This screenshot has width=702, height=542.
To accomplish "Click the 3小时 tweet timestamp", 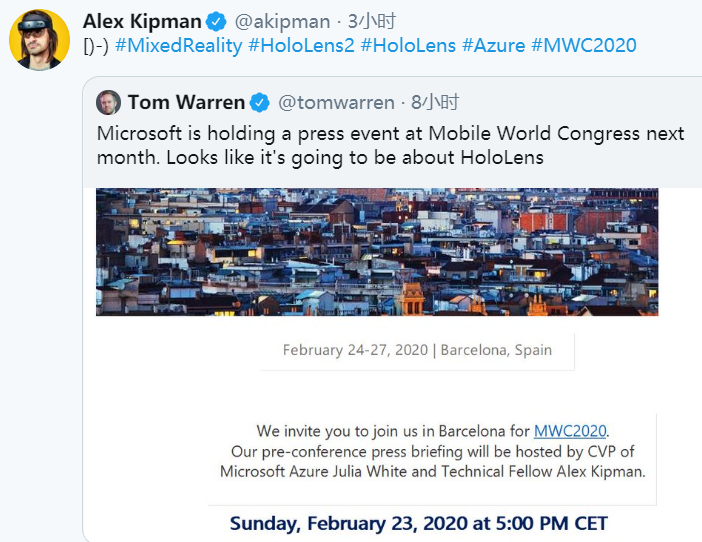I will click(372, 21).
